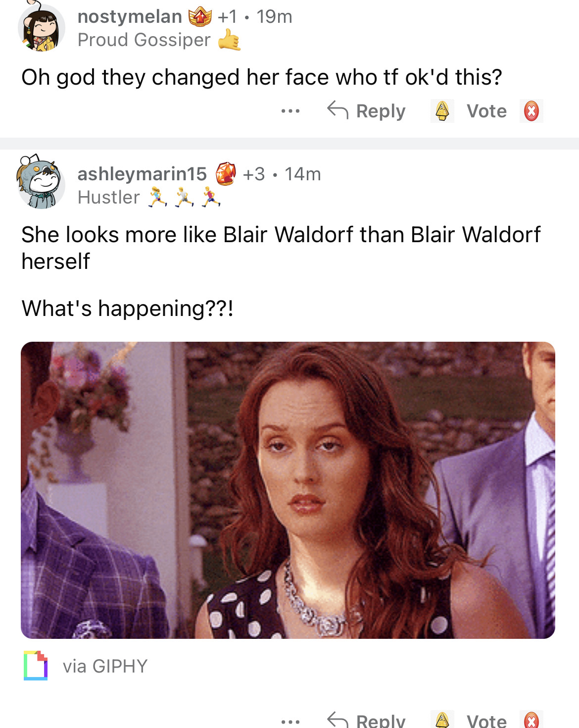Open the Blair Waldorf GIF image
This screenshot has width=579, height=728.
pyautogui.click(x=288, y=490)
